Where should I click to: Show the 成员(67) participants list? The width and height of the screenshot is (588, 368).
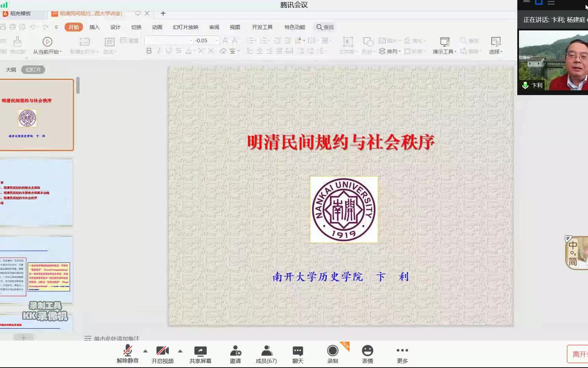(x=266, y=354)
